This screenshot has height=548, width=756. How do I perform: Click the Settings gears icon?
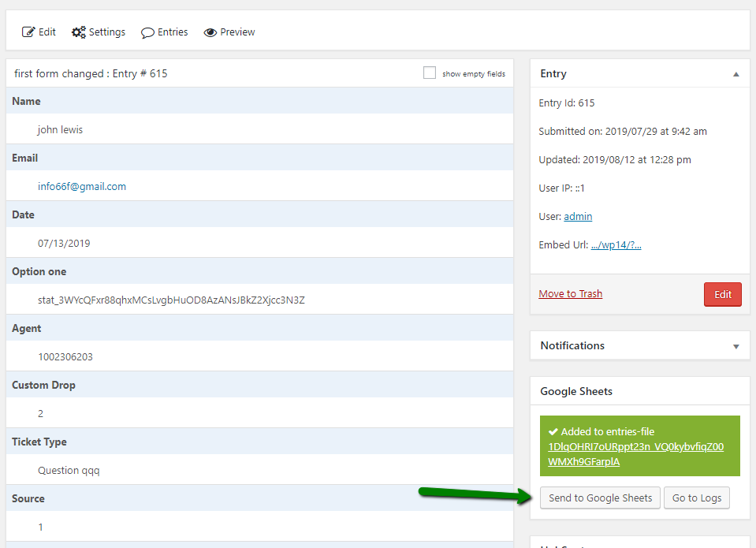[x=79, y=32]
